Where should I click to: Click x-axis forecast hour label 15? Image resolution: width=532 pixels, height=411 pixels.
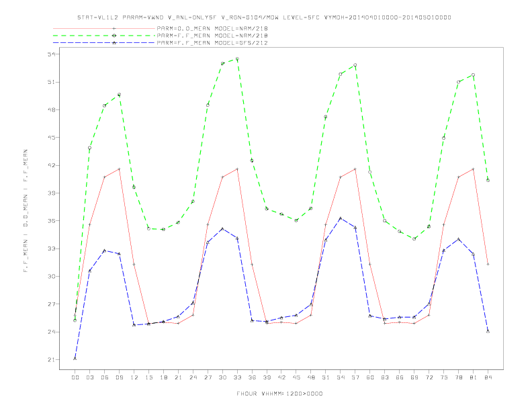click(148, 377)
